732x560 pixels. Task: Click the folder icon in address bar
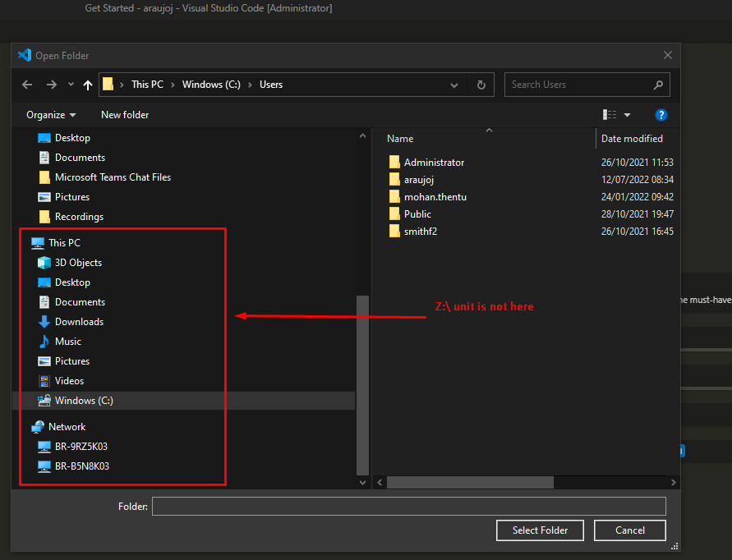click(x=108, y=84)
